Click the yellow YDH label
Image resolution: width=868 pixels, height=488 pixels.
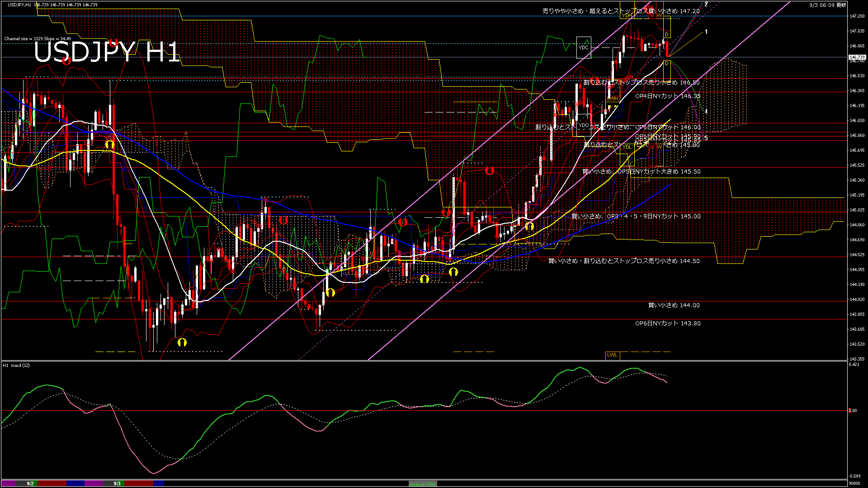click(x=627, y=15)
